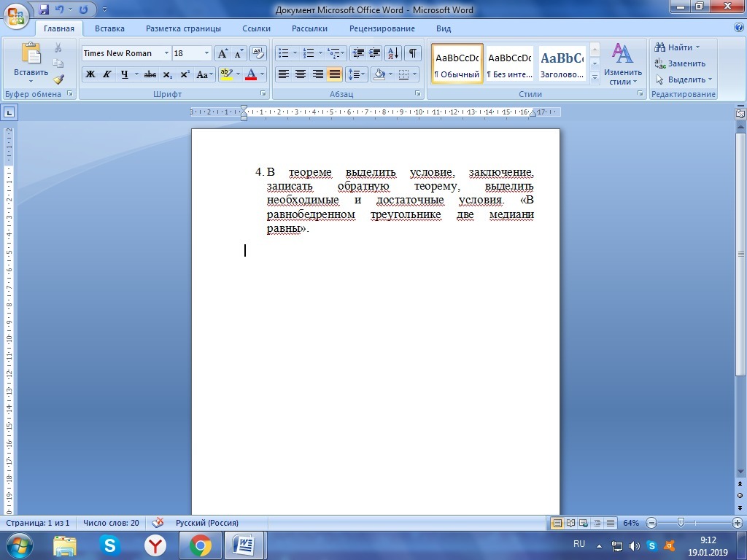
Task: Toggle superscript x² formatting
Action: coord(185,74)
